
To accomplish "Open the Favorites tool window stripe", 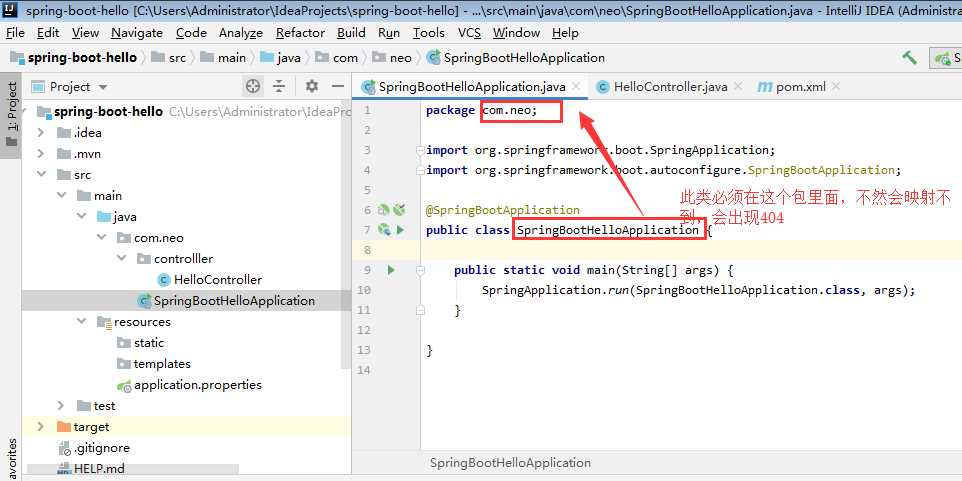I will coord(11,459).
